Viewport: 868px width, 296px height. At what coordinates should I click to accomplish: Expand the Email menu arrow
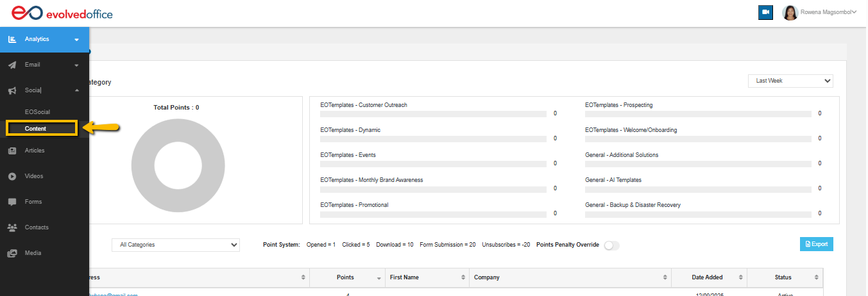(76, 65)
